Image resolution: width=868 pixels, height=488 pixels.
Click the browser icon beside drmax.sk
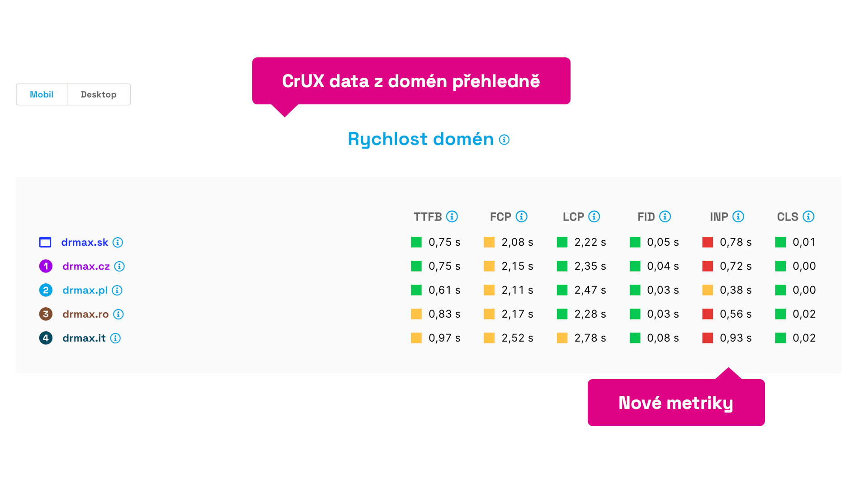45,242
